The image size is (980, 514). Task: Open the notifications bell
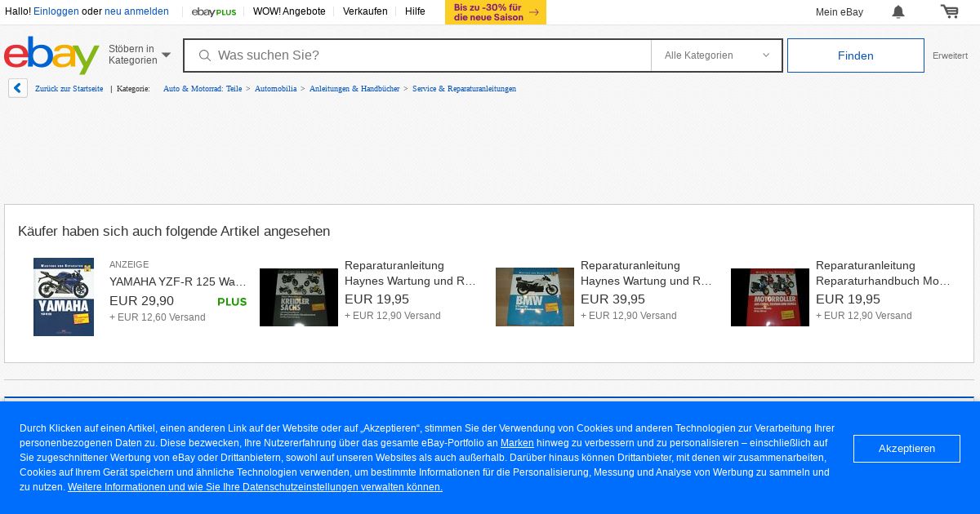click(898, 11)
